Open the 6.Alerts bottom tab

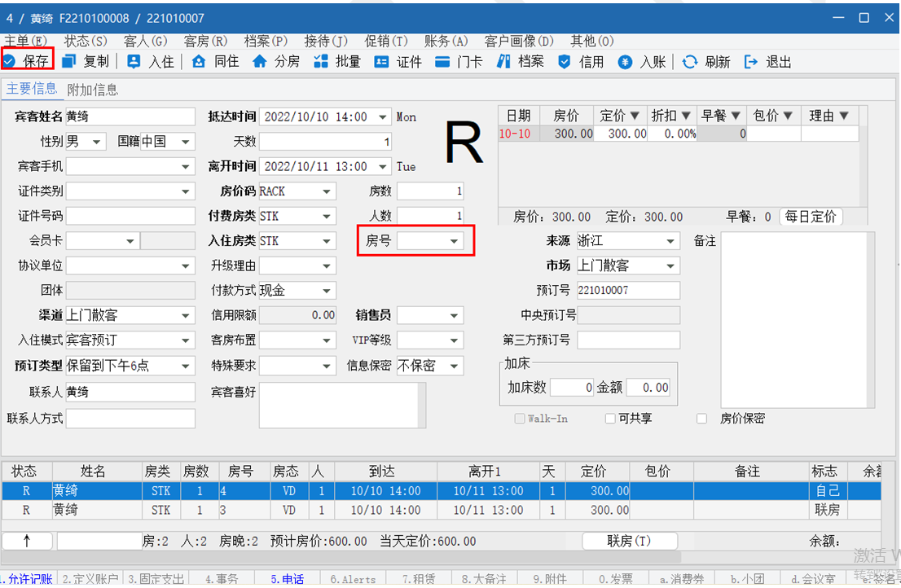353,579
